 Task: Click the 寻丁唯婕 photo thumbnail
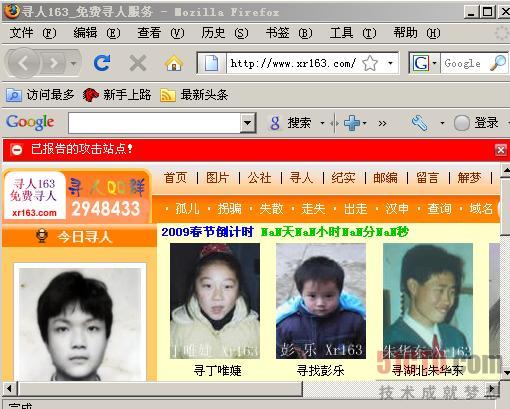(215, 301)
